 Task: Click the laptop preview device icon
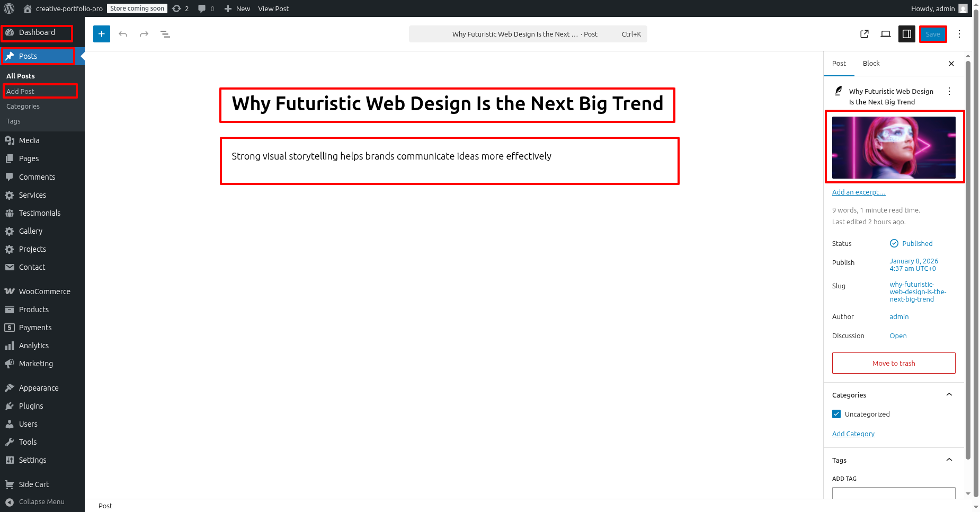886,34
